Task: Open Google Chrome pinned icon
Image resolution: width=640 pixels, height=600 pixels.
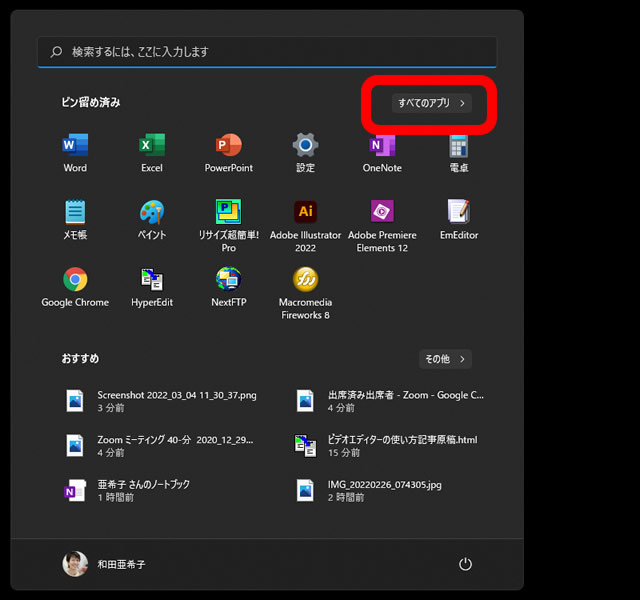Action: [x=75, y=280]
